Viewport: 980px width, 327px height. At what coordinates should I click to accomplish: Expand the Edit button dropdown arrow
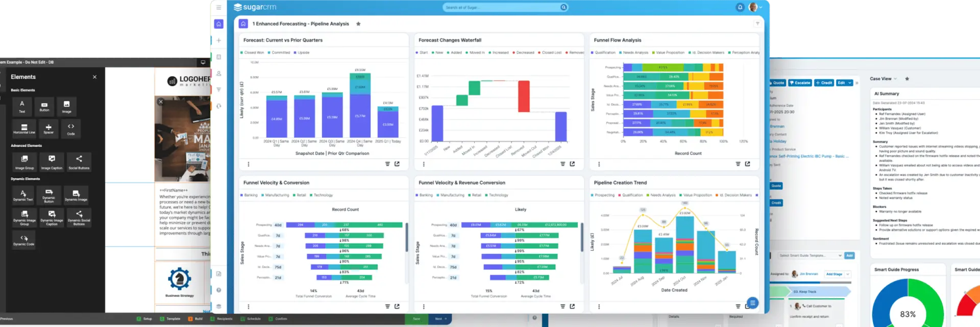click(850, 83)
